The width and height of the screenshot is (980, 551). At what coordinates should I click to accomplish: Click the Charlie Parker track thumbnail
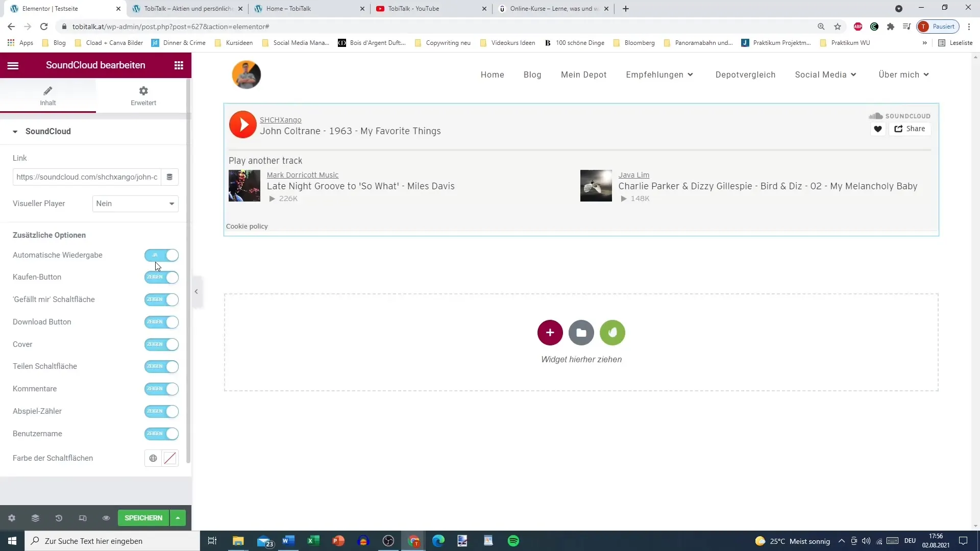[x=596, y=186]
